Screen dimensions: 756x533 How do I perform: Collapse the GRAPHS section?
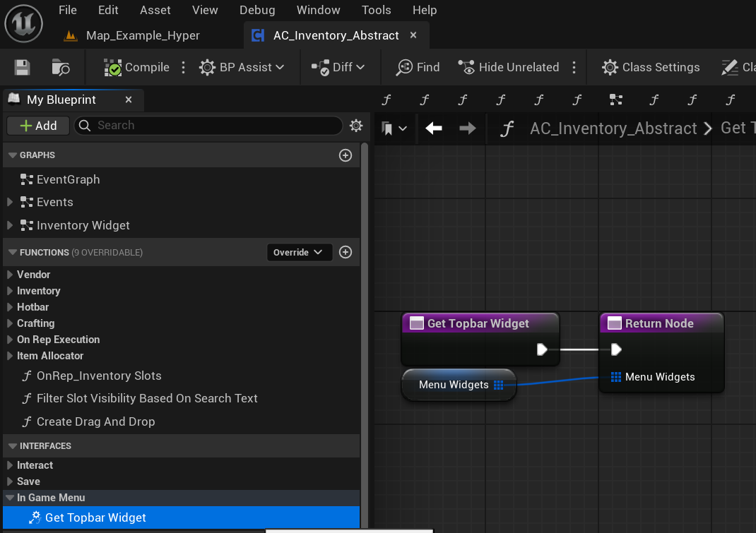[x=13, y=155]
